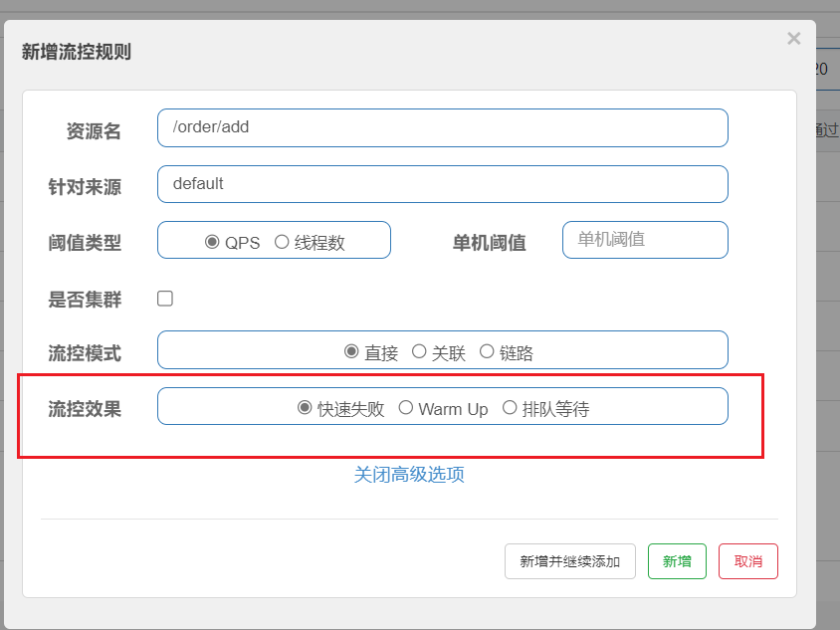Choose 线程数 as threshold type
Viewport: 840px width, 630px height.
282,242
